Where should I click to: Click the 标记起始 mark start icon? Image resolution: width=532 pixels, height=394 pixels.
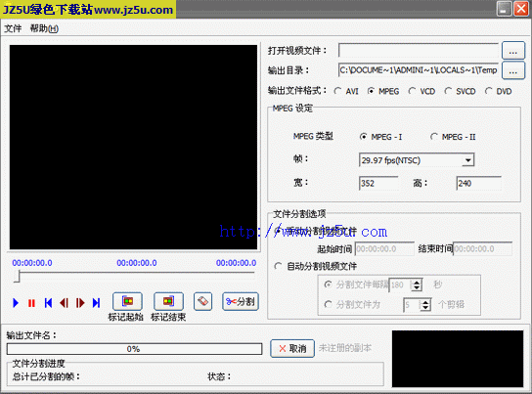pyautogui.click(x=127, y=301)
